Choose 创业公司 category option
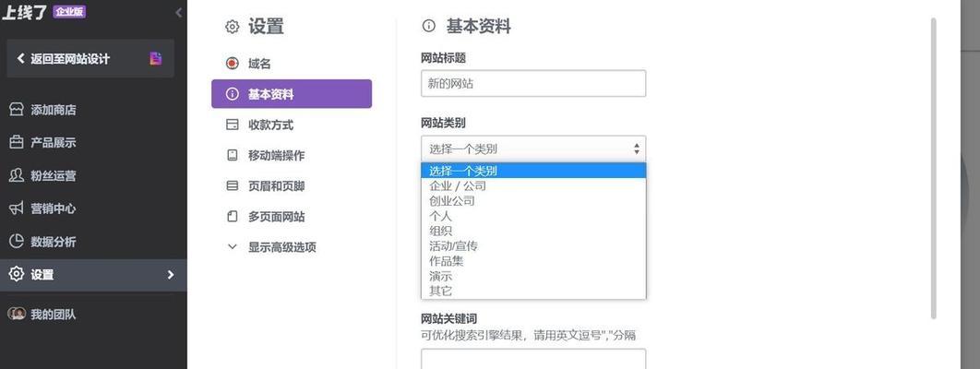The height and width of the screenshot is (369, 980). pyautogui.click(x=533, y=201)
